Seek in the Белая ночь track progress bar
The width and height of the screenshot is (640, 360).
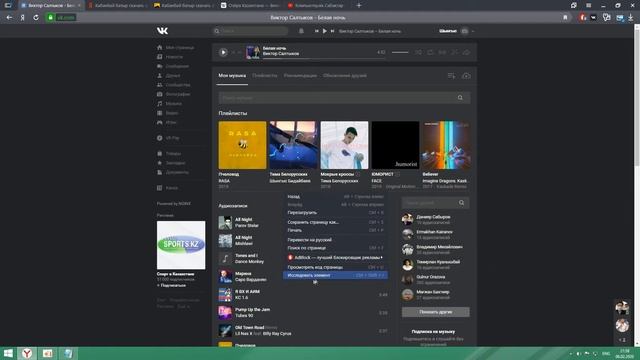point(324,58)
